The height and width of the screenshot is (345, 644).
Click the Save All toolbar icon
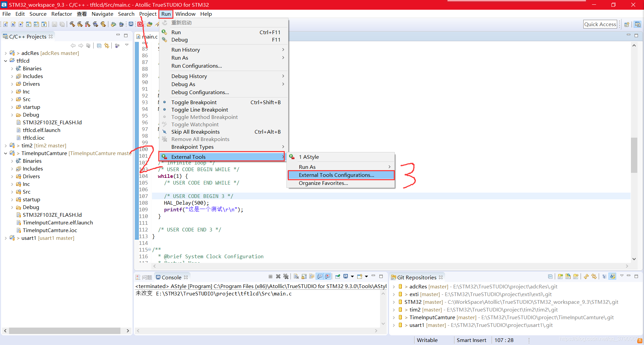pos(62,24)
